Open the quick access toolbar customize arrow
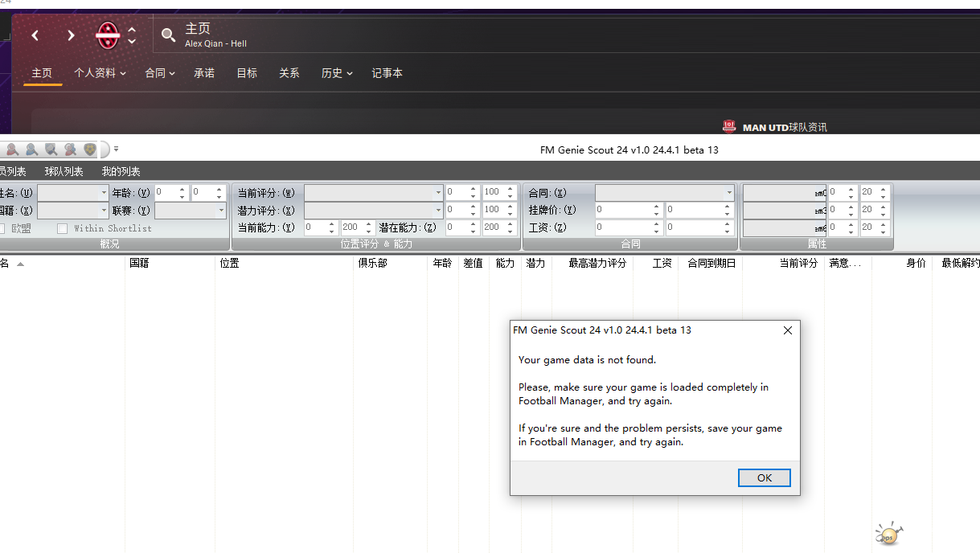 (x=117, y=150)
